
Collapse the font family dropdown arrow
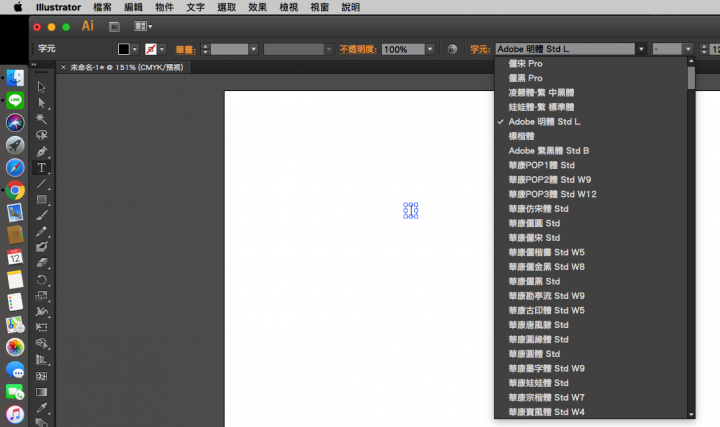[x=641, y=49]
